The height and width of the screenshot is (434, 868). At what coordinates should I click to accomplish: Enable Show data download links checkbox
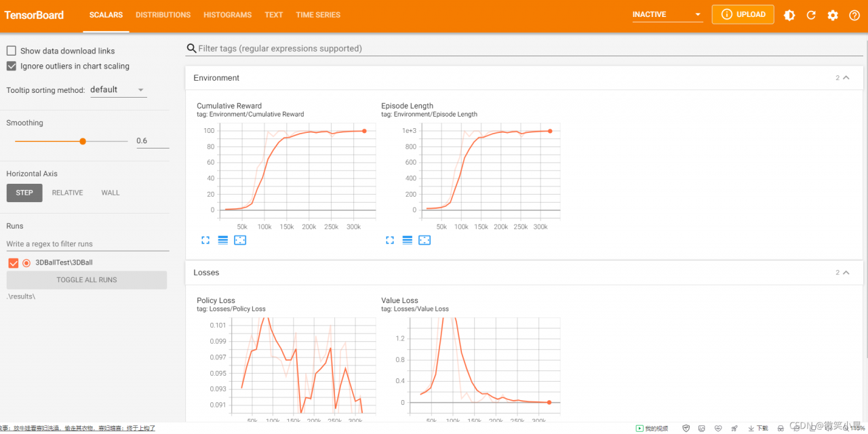pyautogui.click(x=12, y=51)
